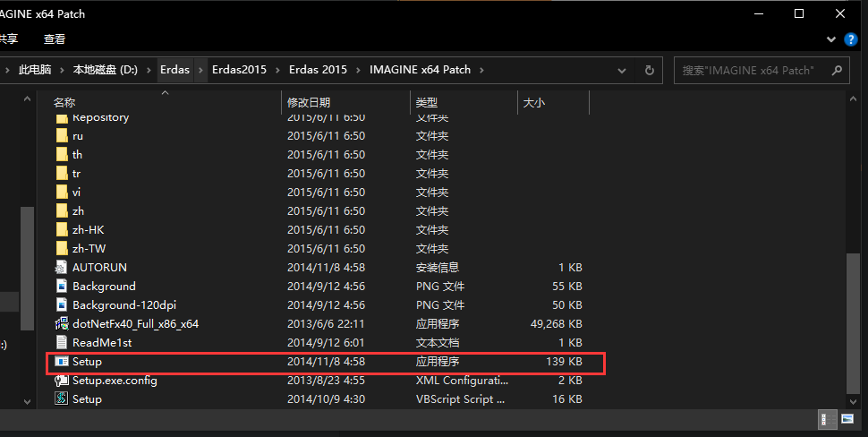Click the vi folder icon

62,193
